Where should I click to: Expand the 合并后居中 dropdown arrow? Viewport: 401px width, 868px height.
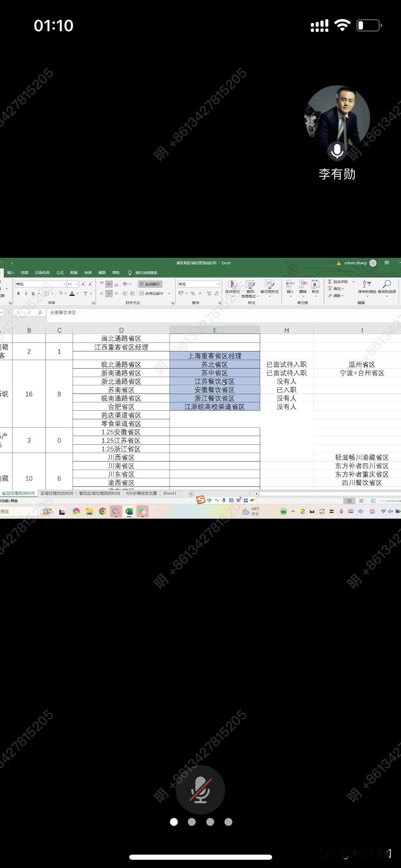[x=169, y=293]
